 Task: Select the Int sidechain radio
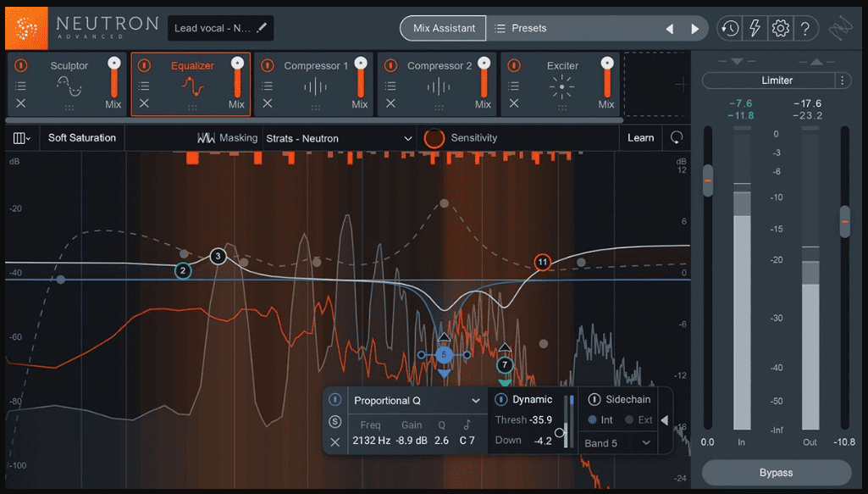[x=592, y=419]
